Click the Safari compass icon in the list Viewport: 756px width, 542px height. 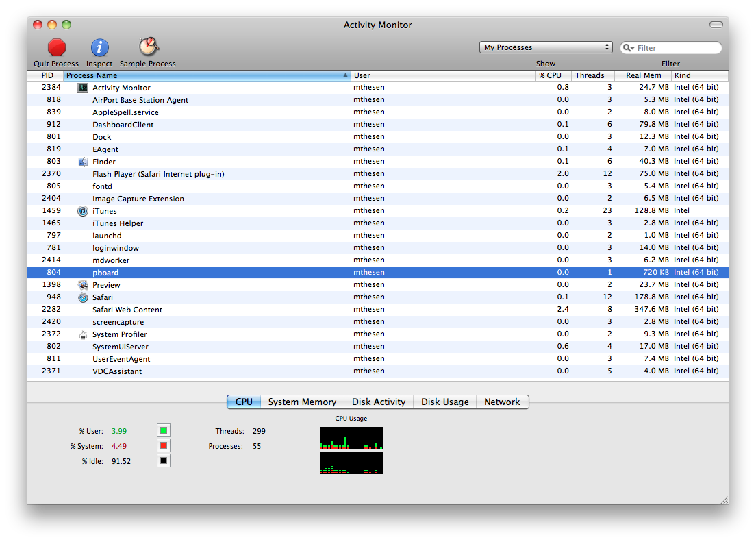click(83, 297)
